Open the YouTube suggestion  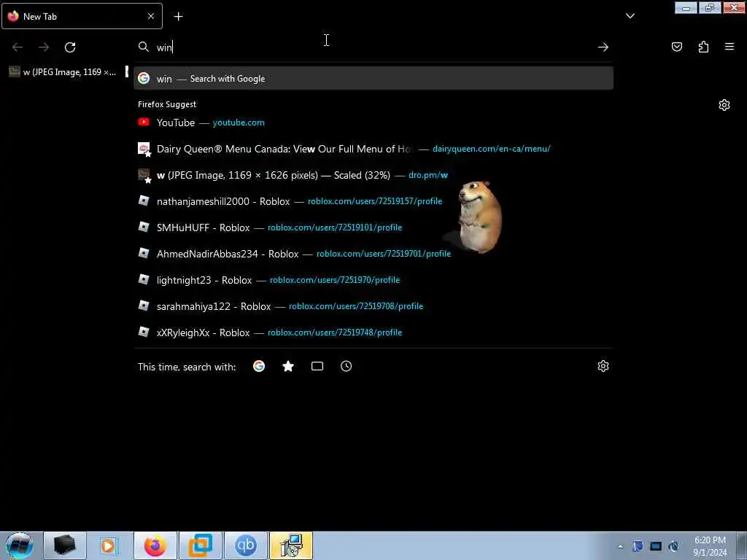(x=373, y=122)
